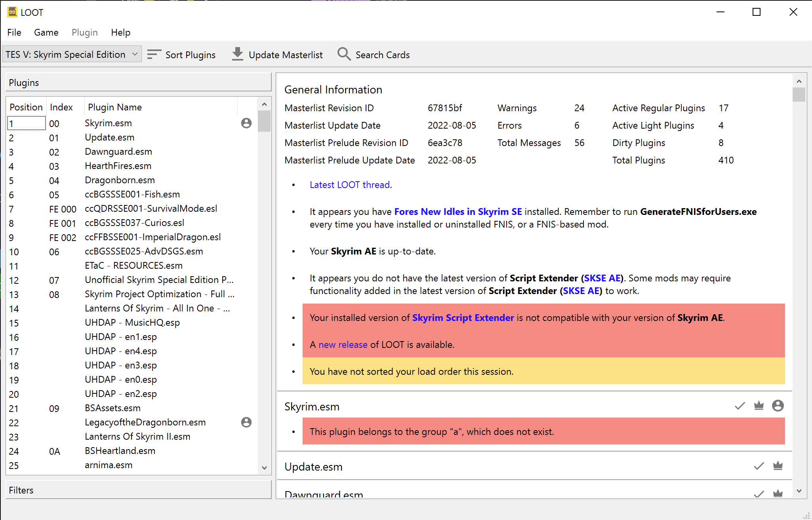Viewport: 812px width, 520px height.
Task: Click the user metadata icon beside Skyrim.esm row
Action: tap(246, 123)
